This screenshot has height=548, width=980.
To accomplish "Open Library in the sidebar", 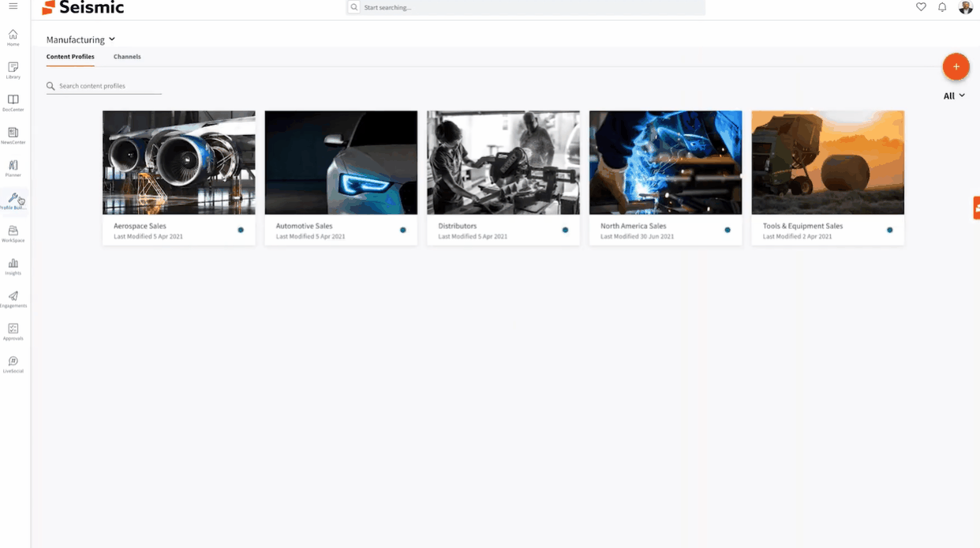I will pyautogui.click(x=13, y=70).
